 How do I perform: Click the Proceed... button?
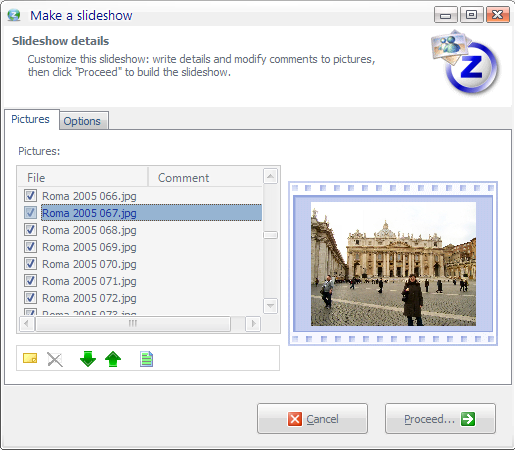click(440, 419)
